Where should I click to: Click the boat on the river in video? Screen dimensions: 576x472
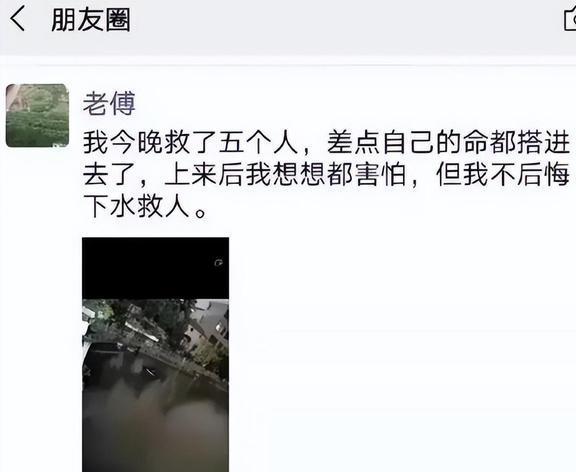coord(151,372)
